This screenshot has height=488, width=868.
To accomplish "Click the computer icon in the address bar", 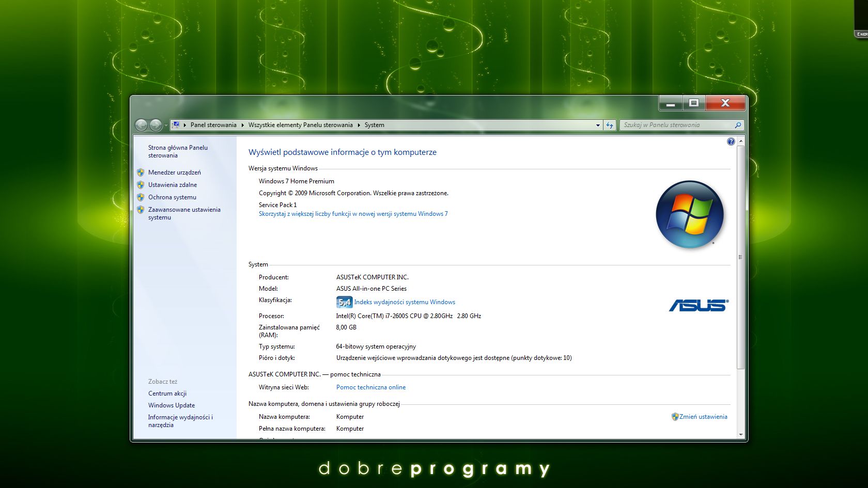I will pos(176,124).
